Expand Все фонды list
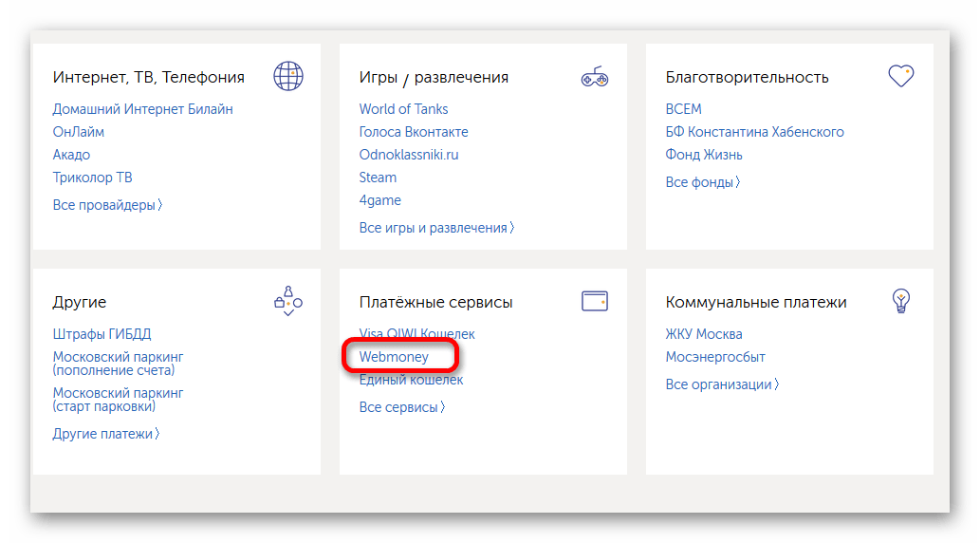 click(702, 181)
